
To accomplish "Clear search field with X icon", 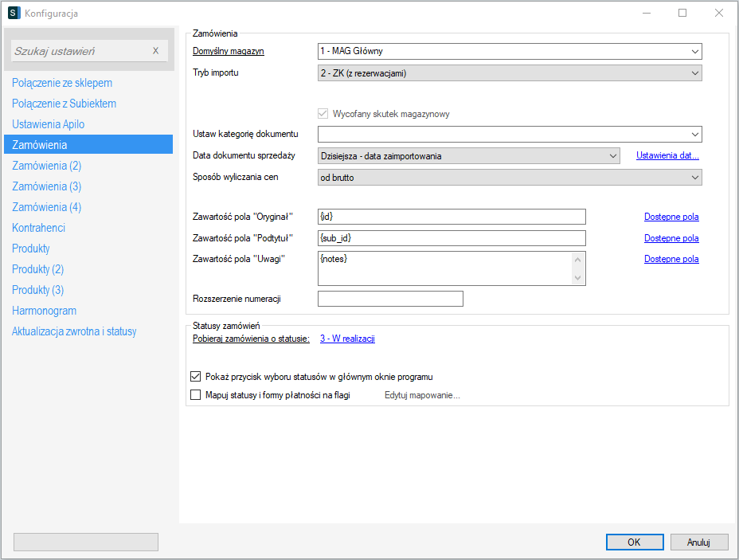I will click(x=155, y=51).
